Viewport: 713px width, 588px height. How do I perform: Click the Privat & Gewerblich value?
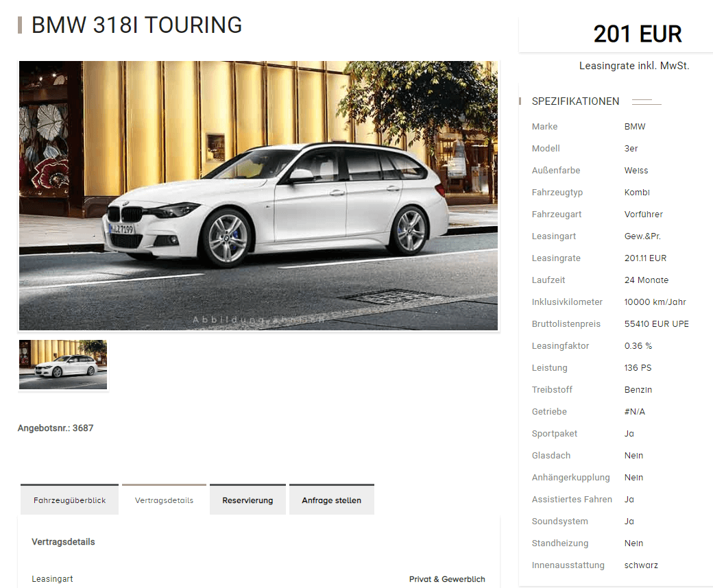pos(447,579)
